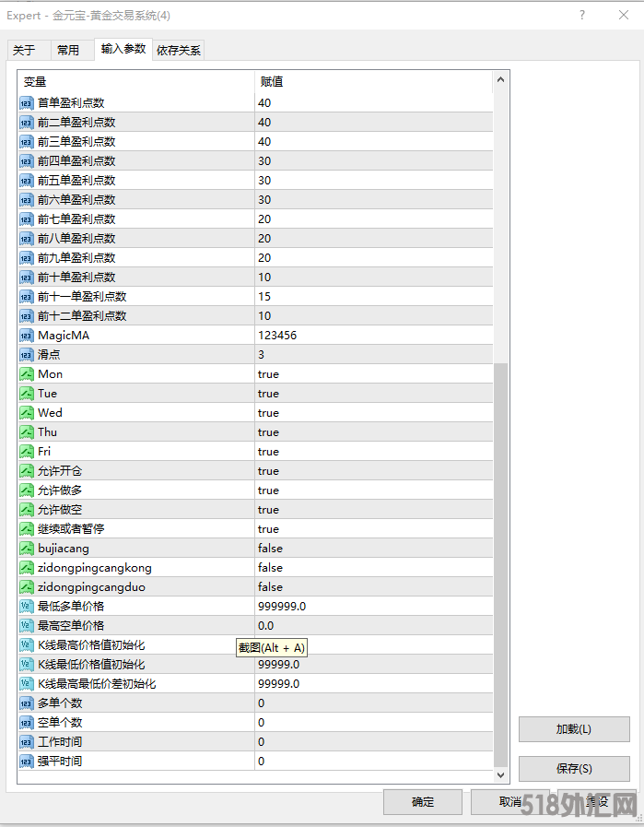644x827 pixels.
Task: Click the vertical scrollbar thumb
Action: pyautogui.click(x=500, y=564)
